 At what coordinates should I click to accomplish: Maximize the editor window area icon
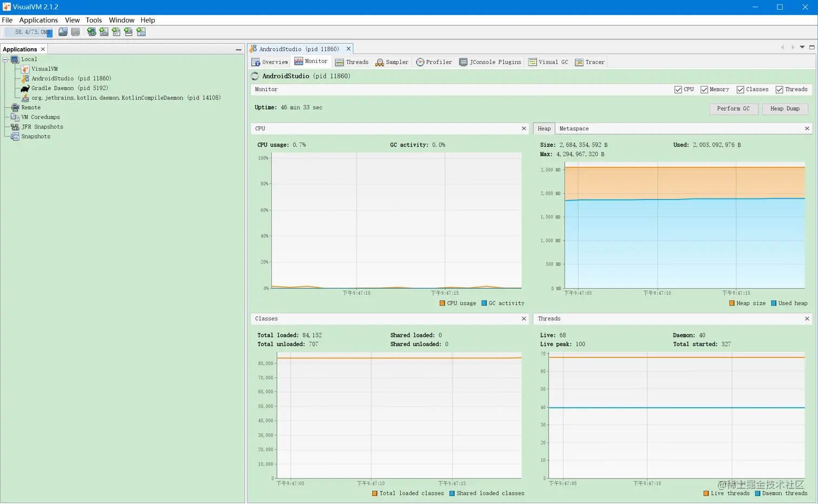[x=812, y=47]
